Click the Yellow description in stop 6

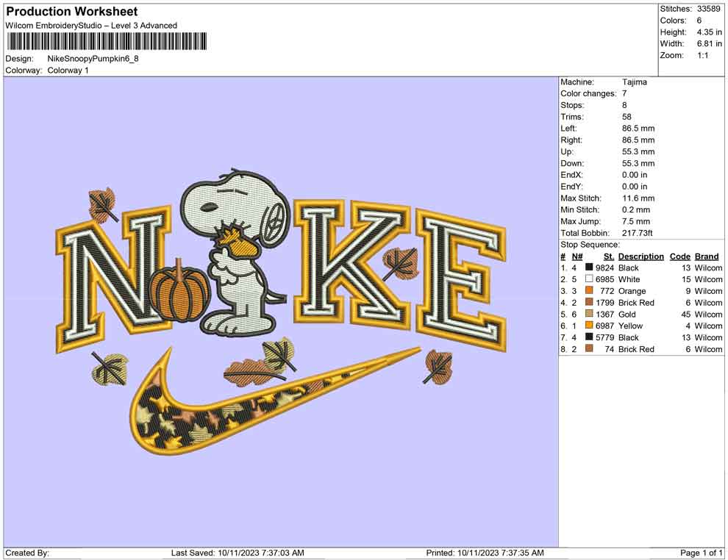630,326
